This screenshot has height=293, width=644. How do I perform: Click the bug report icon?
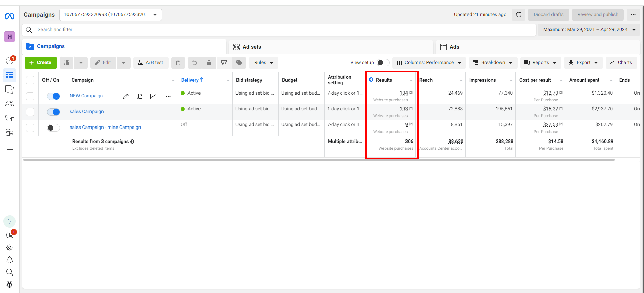10,284
